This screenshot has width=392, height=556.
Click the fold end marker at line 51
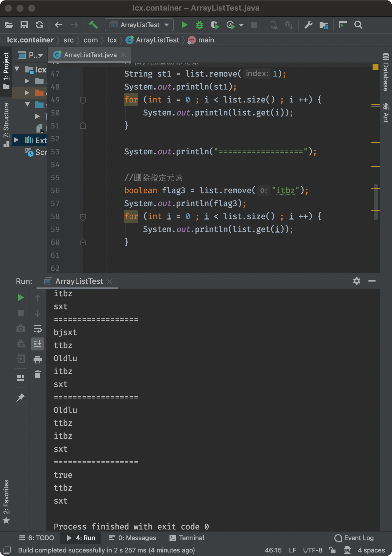[x=83, y=125]
